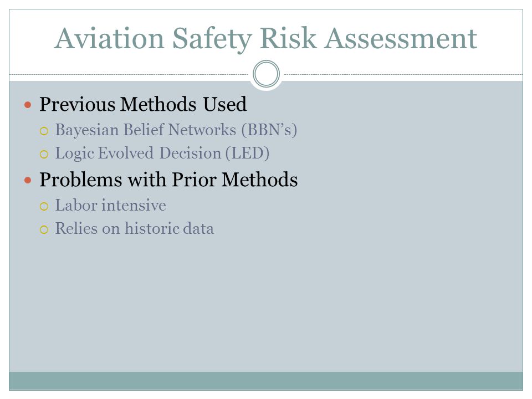The height and width of the screenshot is (399, 532).
Task: Select the Problems with Prior Methods heading
Action: coord(168,180)
